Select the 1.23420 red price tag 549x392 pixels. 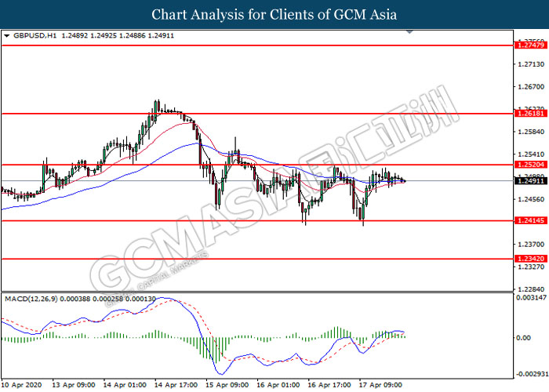(529, 258)
